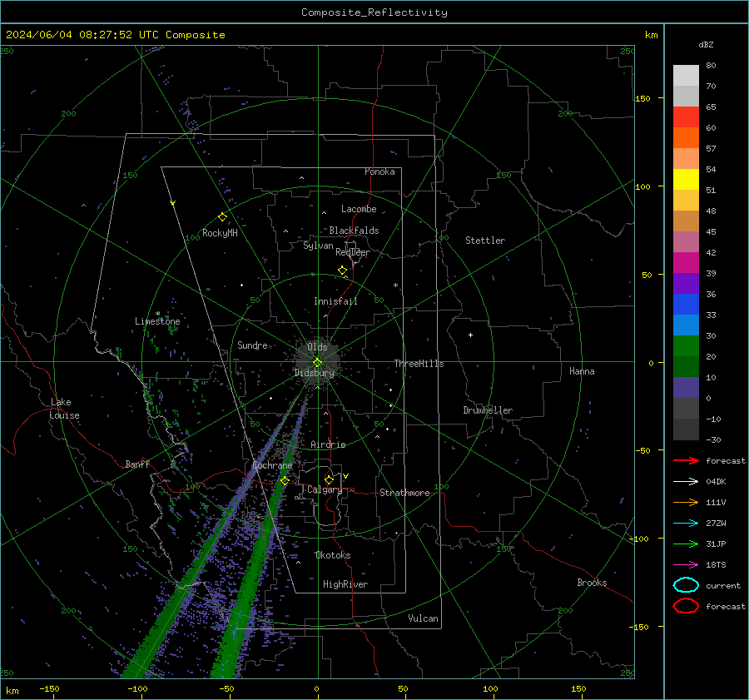This screenshot has height=700, width=749.
Task: Click the asterisk marker above Limestone
Action: click(157, 314)
